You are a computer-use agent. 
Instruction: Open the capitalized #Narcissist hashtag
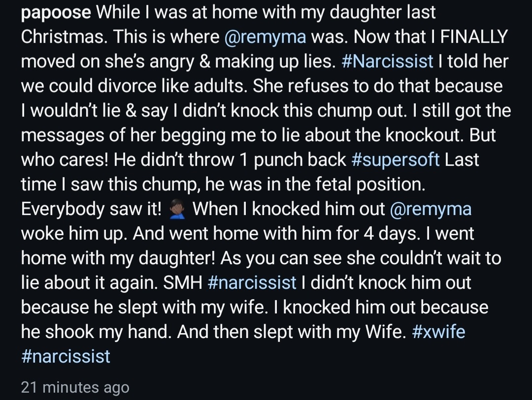(x=388, y=62)
